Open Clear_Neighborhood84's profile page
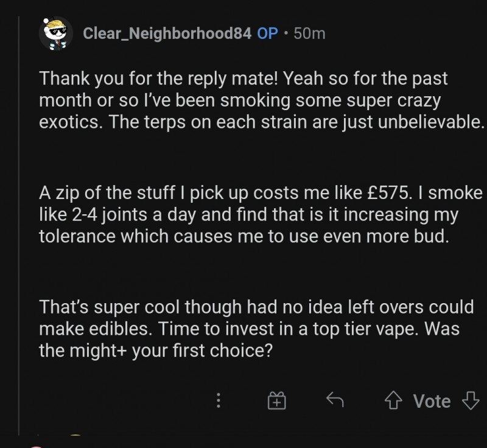The height and width of the screenshot is (448, 487). click(x=168, y=33)
